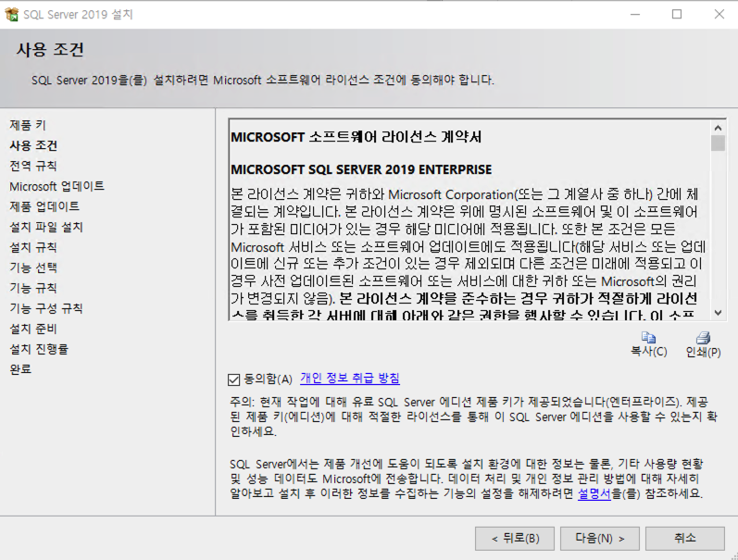The height and width of the screenshot is (560, 738).
Task: Click the MICROSOFT 소프트웨어 라이선스 계약서 heading
Action: 356,137
